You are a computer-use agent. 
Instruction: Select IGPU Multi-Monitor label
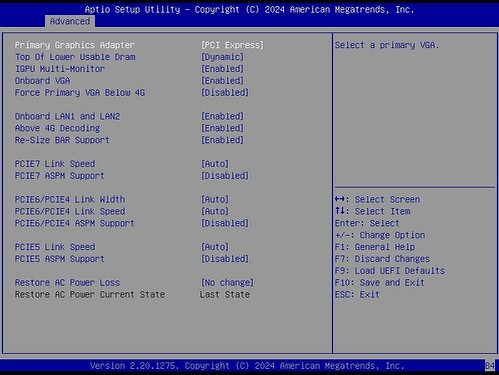(x=60, y=69)
